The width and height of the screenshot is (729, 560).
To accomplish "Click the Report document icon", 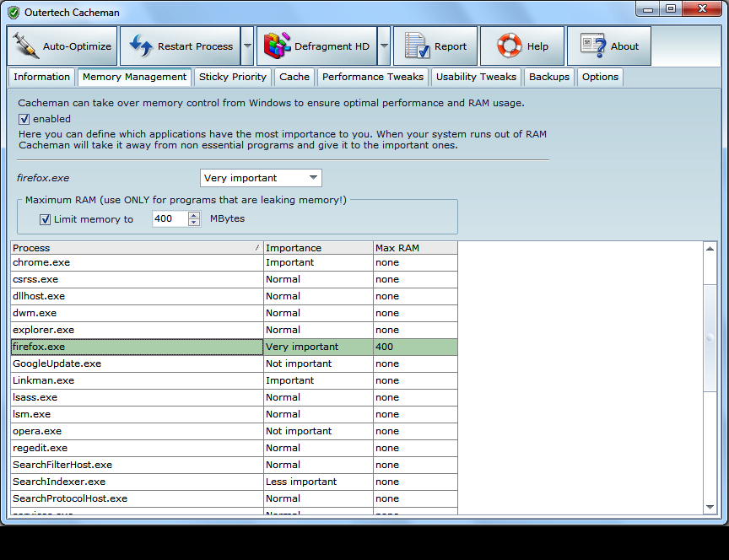I will [x=417, y=46].
